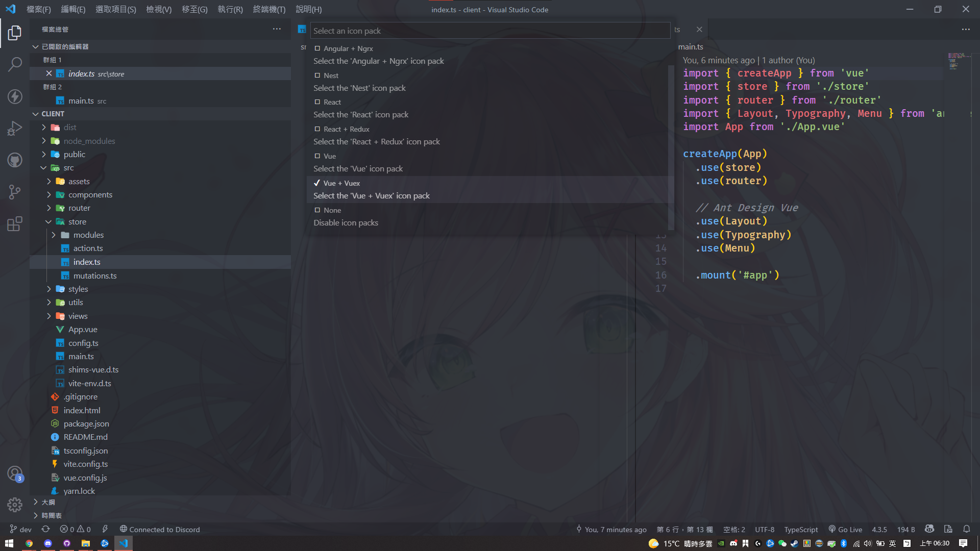The height and width of the screenshot is (551, 980).
Task: Open the Terminal (終端機) menu
Action: pyautogui.click(x=269, y=9)
